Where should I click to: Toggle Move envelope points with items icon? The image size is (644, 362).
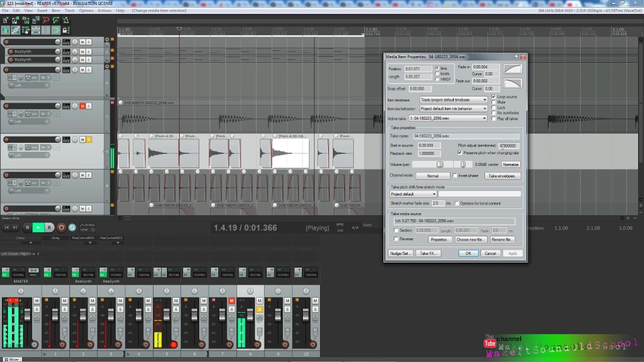coord(36,30)
